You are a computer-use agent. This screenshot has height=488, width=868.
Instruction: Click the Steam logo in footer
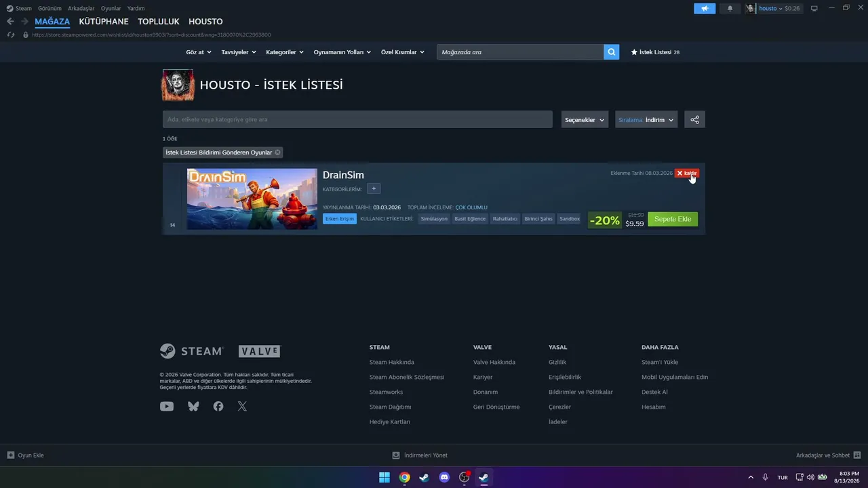192,351
